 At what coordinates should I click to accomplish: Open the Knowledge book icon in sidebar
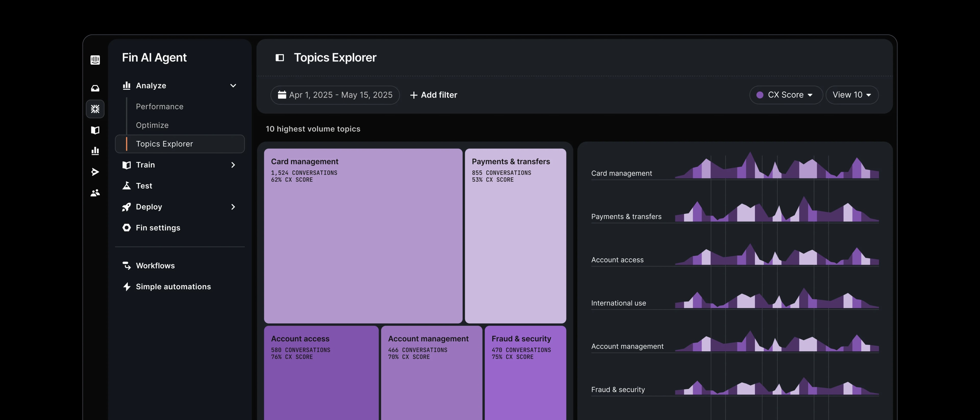coord(95,130)
